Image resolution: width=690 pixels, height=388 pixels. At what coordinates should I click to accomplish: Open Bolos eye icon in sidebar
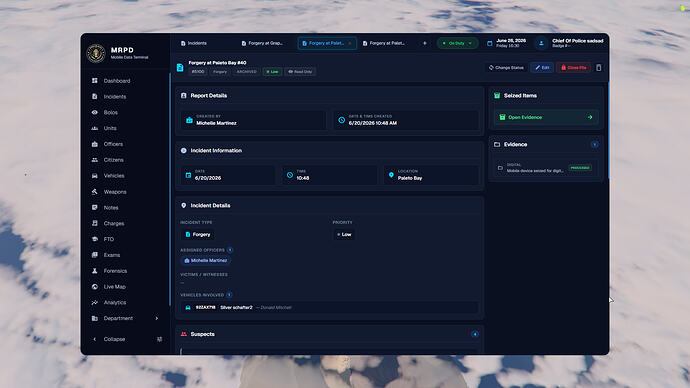(95, 113)
